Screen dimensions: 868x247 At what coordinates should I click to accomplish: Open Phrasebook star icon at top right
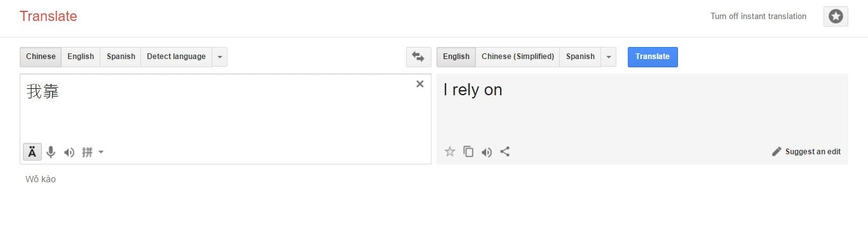point(836,17)
